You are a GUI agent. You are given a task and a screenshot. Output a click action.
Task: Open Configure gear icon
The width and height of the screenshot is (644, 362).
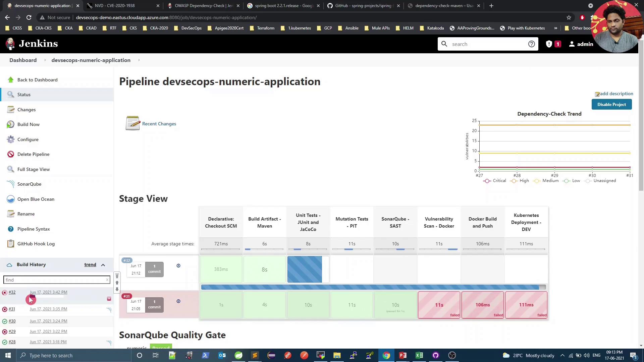tap(11, 139)
